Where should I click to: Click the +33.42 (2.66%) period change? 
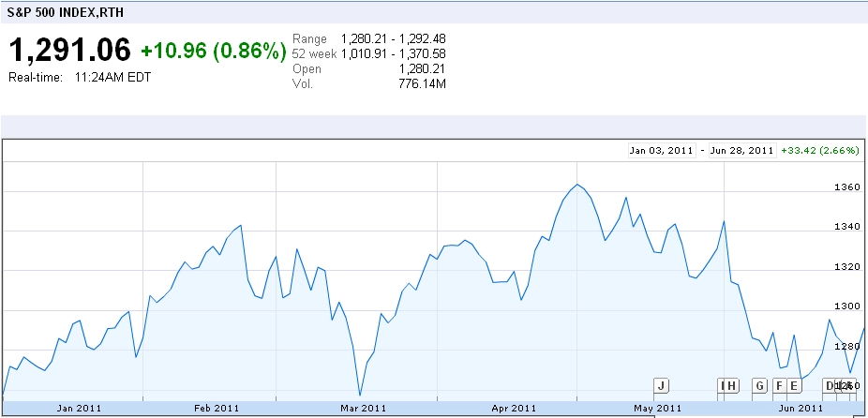point(820,151)
